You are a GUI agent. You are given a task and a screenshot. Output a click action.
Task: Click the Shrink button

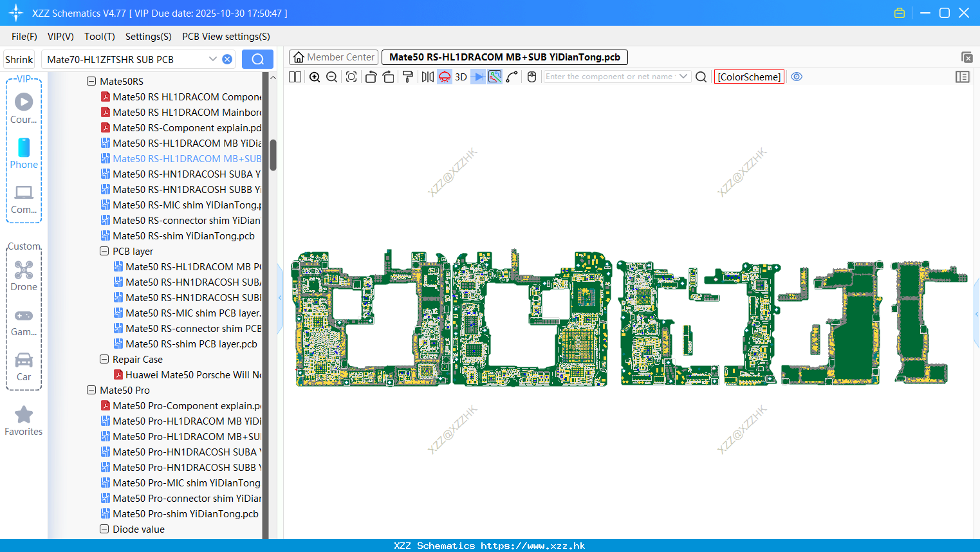point(19,59)
